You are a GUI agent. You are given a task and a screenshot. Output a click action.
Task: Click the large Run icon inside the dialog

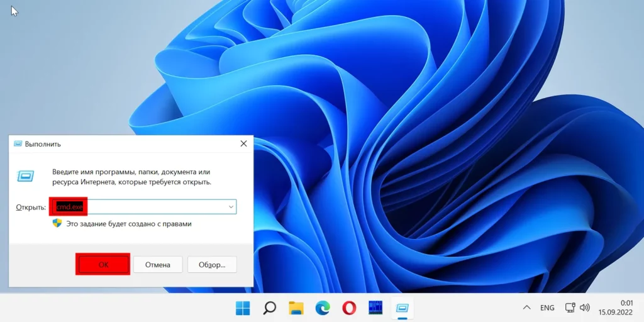click(x=26, y=176)
